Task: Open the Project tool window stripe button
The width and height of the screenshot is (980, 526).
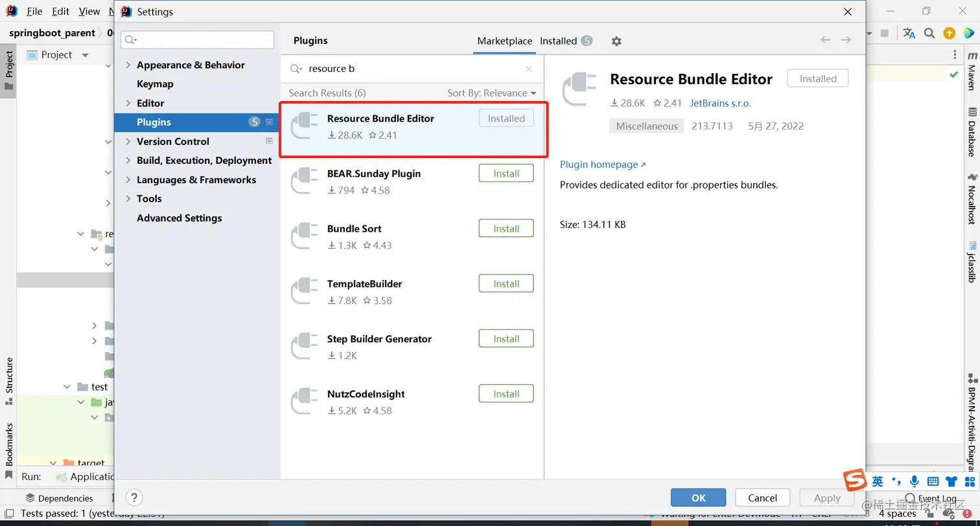Action: (8, 71)
